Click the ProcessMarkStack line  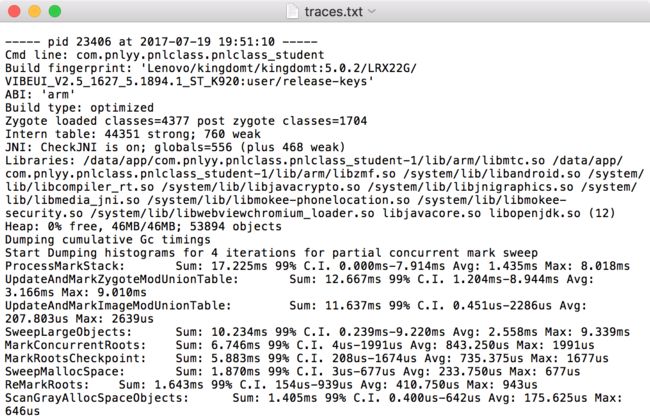point(317,266)
